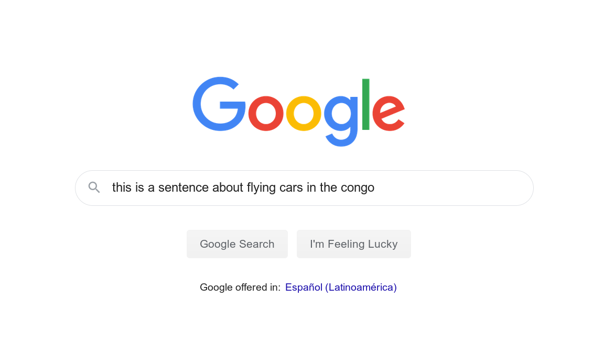Place cursor on word "the" in query

329,187
